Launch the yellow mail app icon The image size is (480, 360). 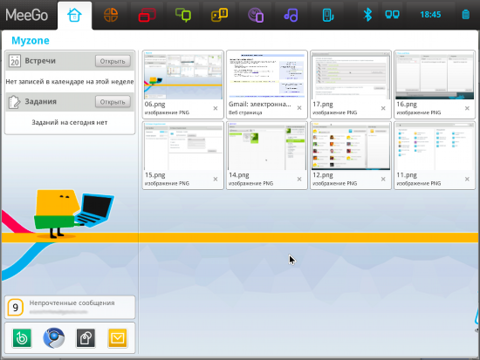118,338
